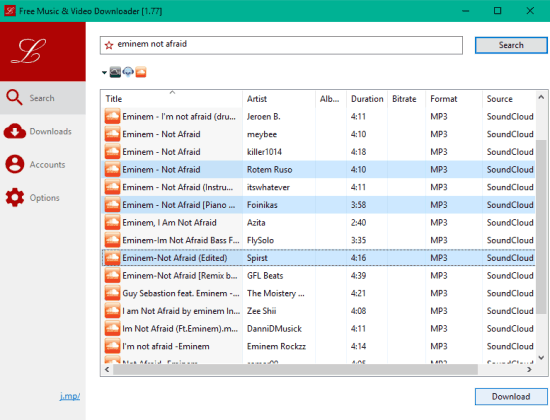The width and height of the screenshot is (550, 420).
Task: Click the horizontal scrollbar right arrow
Action: point(529,369)
